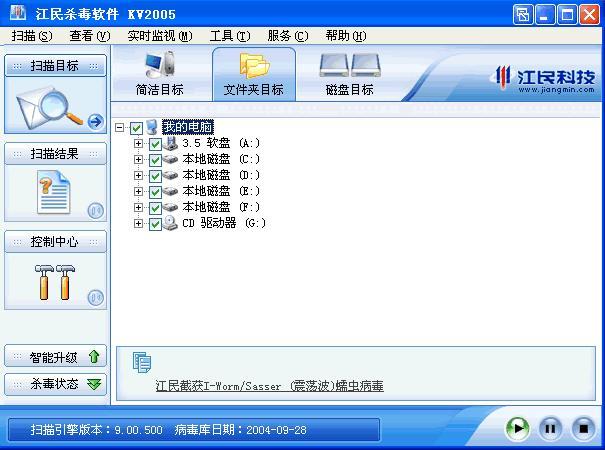Click the 病毒库日期：2004-09-28 status text
Image resolution: width=605 pixels, height=450 pixels.
click(x=240, y=430)
